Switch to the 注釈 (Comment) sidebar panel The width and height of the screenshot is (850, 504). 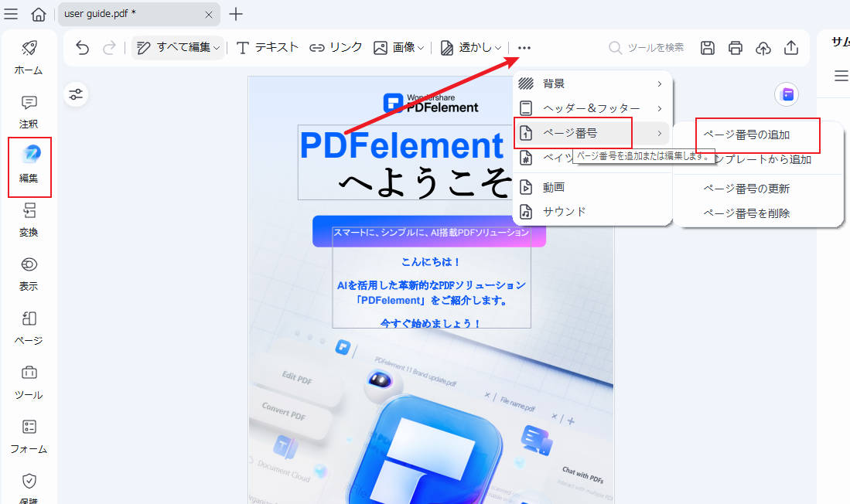(x=28, y=112)
